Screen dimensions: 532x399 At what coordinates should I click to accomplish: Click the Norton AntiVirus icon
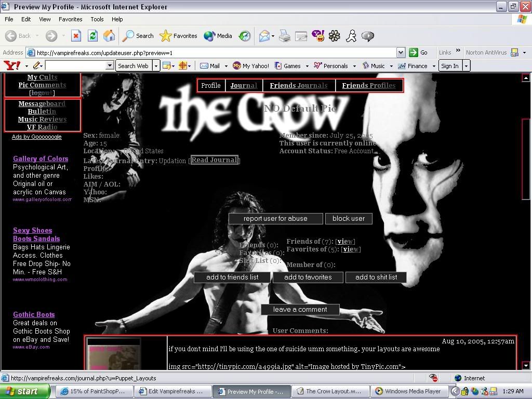click(514, 52)
